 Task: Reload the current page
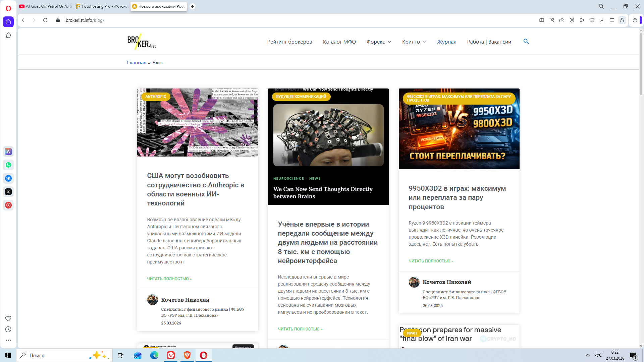pos(45,20)
